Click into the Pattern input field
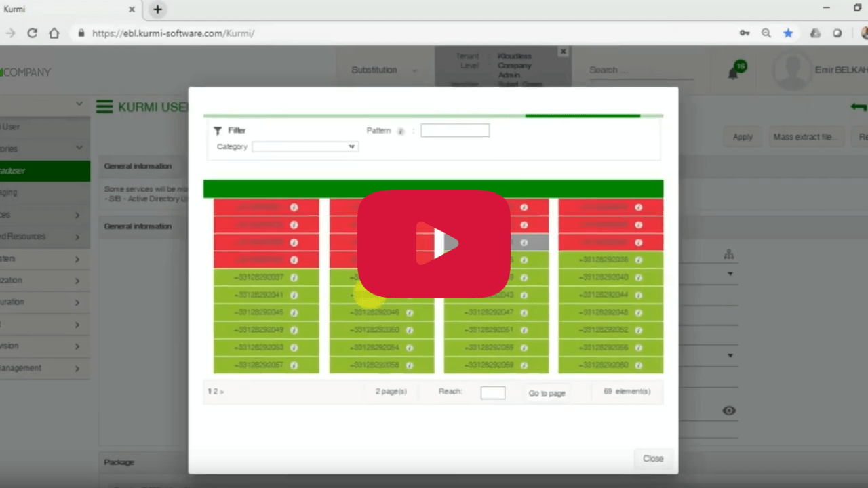Image resolution: width=868 pixels, height=488 pixels. click(x=455, y=130)
